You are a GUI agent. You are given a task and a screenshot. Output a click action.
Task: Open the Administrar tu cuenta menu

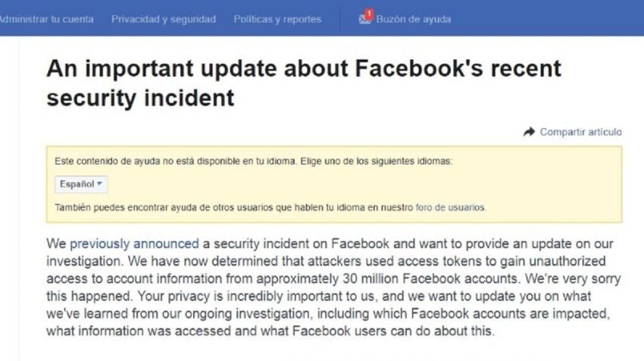pyautogui.click(x=45, y=19)
